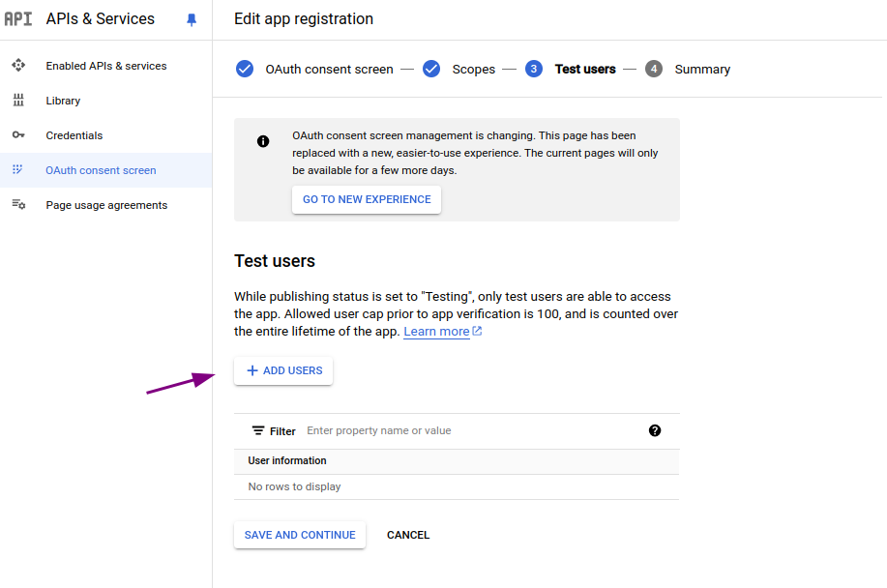Click the help question mark near the filter bar
The height and width of the screenshot is (588, 887).
(x=655, y=430)
